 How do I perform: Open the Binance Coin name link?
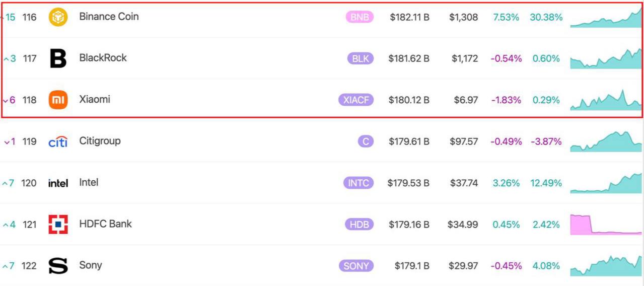click(x=109, y=17)
